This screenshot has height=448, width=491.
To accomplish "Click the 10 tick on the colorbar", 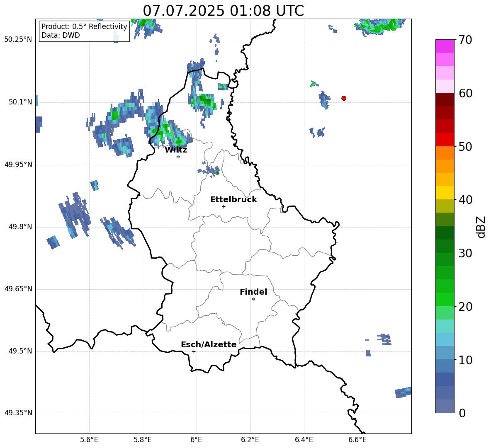I will coord(465,360).
